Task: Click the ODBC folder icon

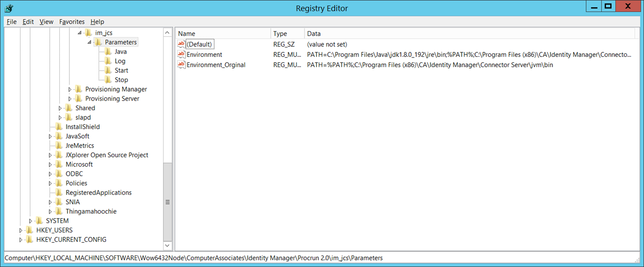Action: (x=59, y=174)
